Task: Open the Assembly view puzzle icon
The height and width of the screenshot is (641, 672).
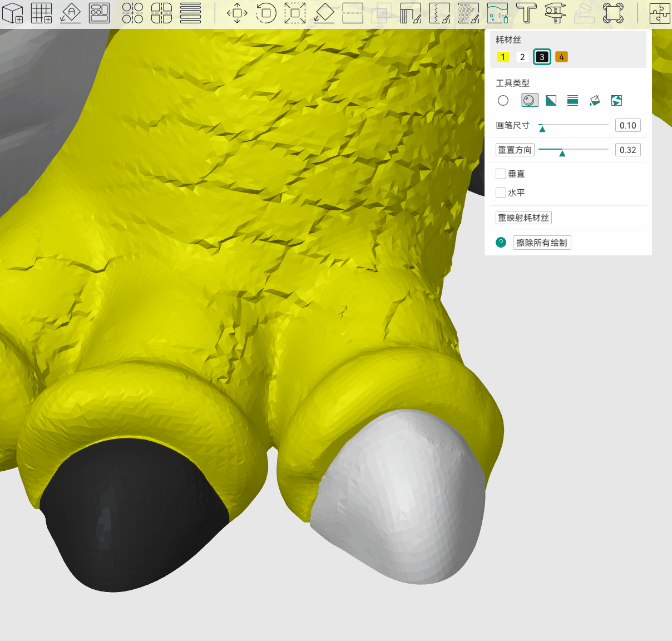Action: pos(660,13)
